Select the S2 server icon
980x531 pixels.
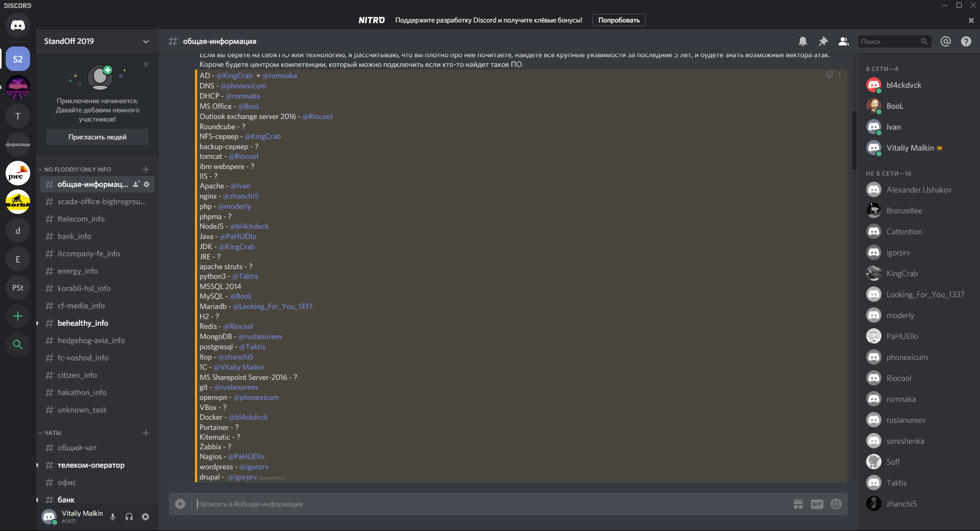click(18, 59)
